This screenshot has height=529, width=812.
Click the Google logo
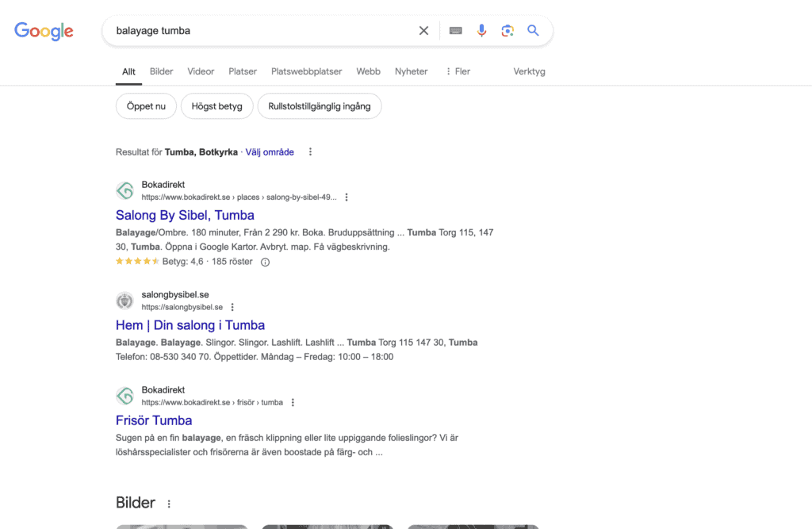[x=44, y=31]
